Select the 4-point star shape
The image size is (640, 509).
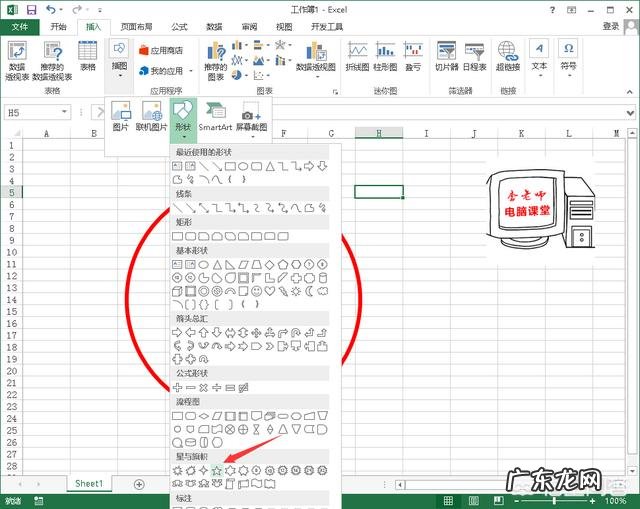point(204,471)
